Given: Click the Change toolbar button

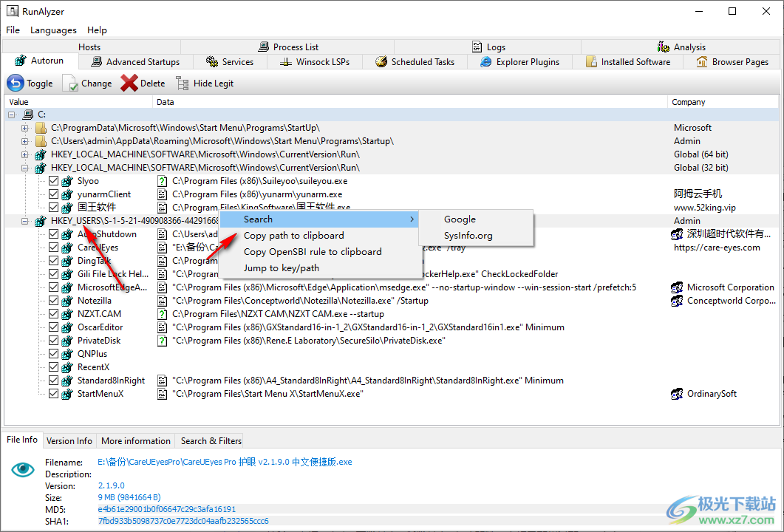Looking at the screenshot, I should click(x=87, y=83).
